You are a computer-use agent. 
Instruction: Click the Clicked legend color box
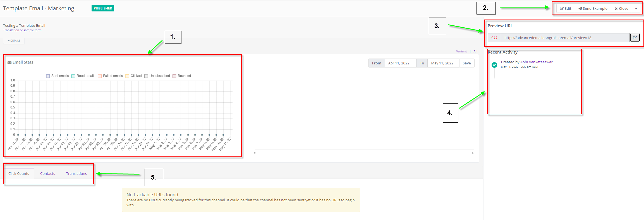[128, 76]
